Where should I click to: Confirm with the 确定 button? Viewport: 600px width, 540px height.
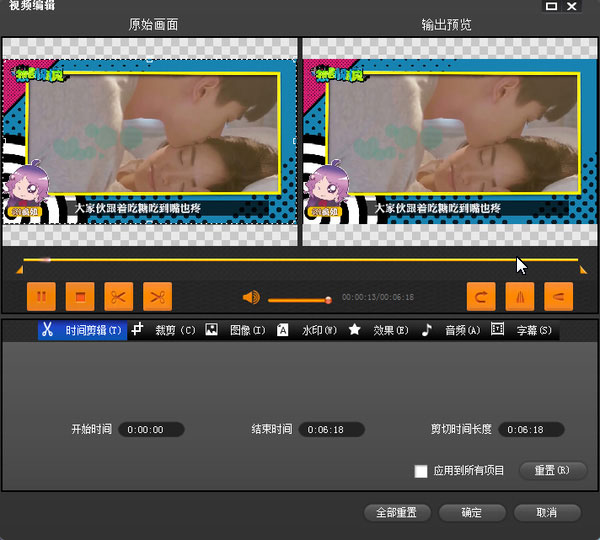[x=472, y=512]
